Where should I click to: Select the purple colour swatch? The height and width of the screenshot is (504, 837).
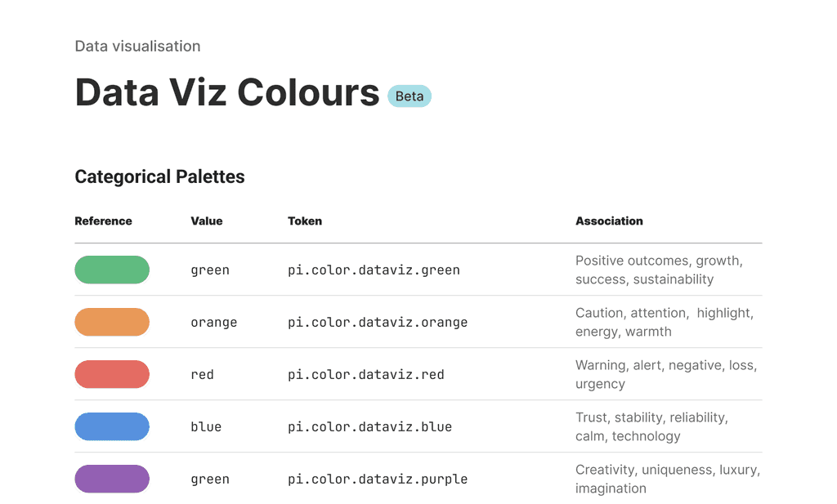pos(112,479)
